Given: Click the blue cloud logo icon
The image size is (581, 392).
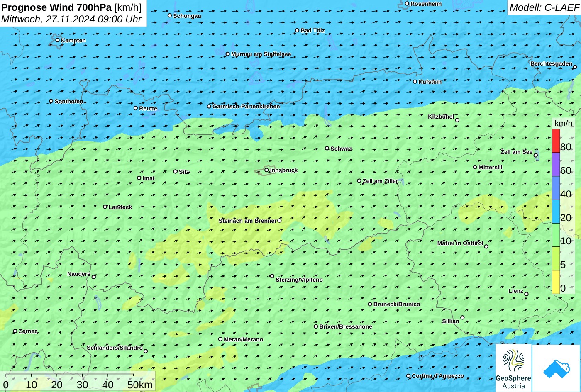Looking at the screenshot, I should click(557, 368).
